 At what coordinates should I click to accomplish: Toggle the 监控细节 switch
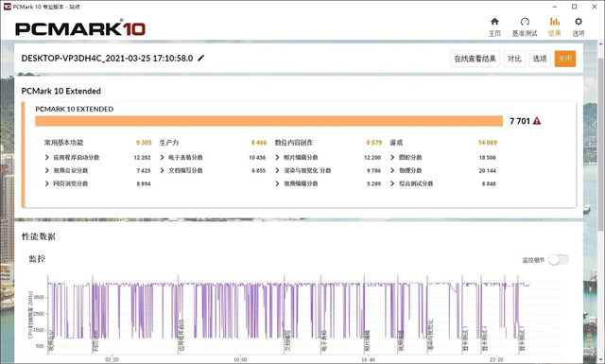(x=559, y=260)
